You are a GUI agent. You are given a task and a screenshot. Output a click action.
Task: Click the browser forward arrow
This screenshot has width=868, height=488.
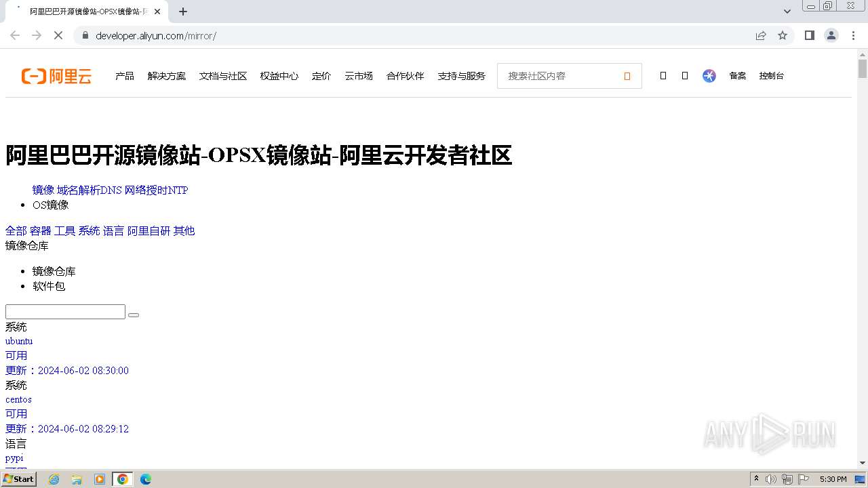point(37,35)
